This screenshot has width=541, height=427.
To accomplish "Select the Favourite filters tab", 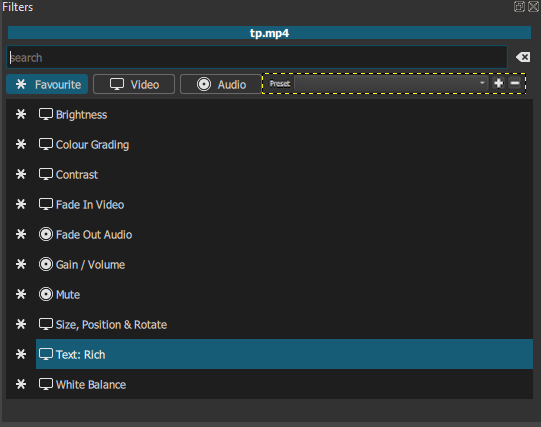I will pos(47,84).
